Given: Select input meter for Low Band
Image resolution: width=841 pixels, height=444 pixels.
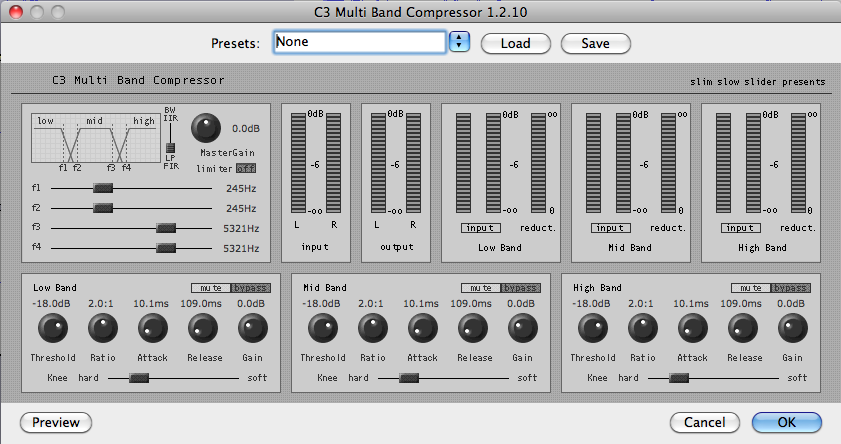Looking at the screenshot, I should click(x=480, y=228).
